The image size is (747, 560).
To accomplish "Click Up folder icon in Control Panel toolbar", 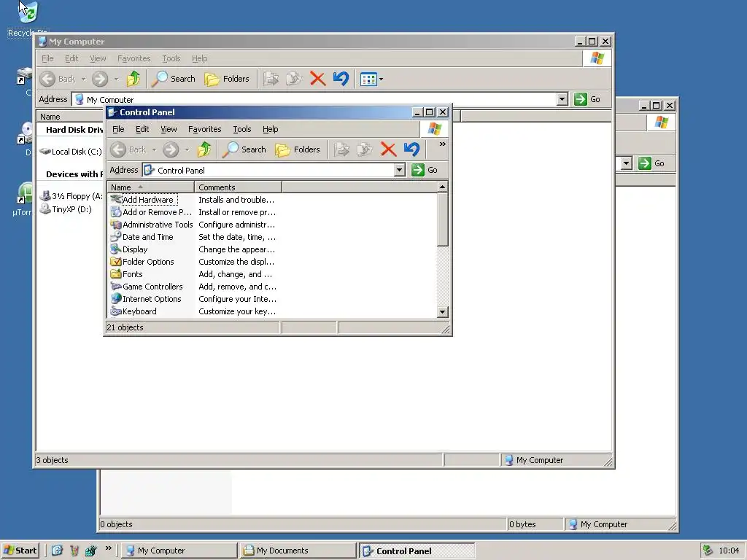I will tap(204, 149).
